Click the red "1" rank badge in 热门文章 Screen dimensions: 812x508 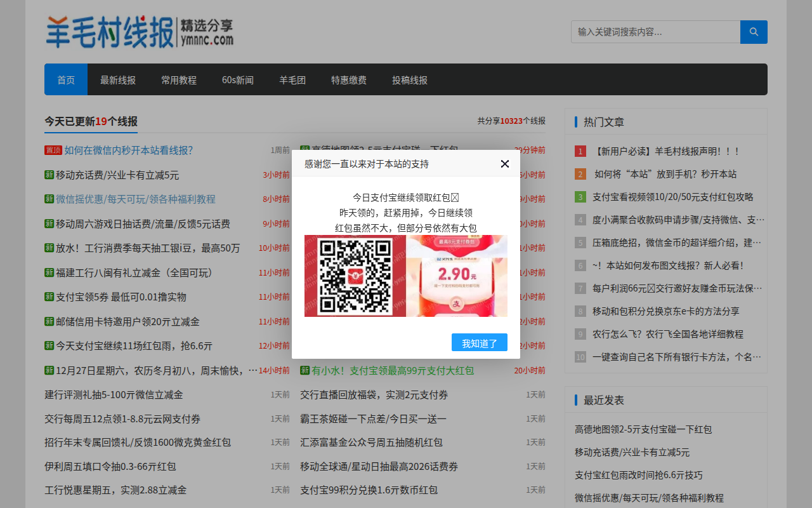[x=580, y=151]
